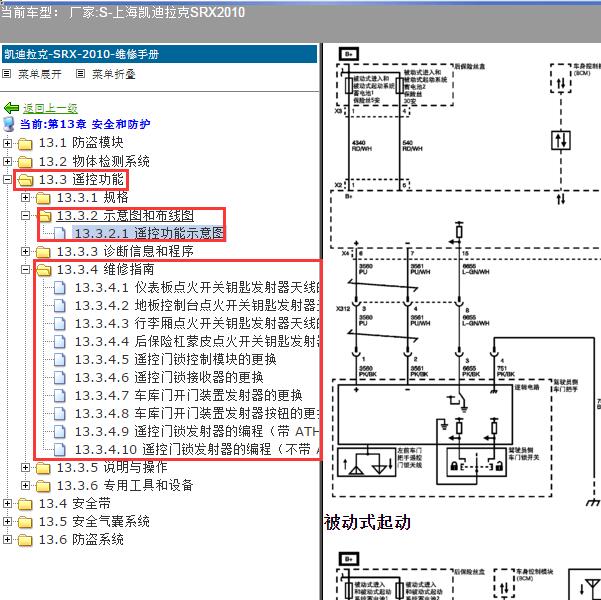Viewport: 601px width, 600px height.
Task: Expand the 13.1 防盗模块 node
Action: [7, 143]
